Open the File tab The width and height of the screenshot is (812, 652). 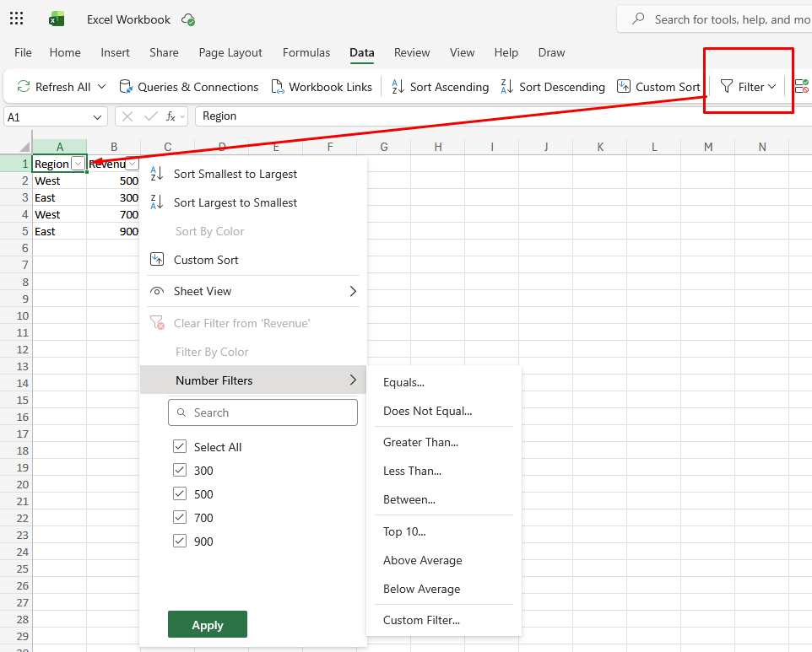[x=23, y=53]
